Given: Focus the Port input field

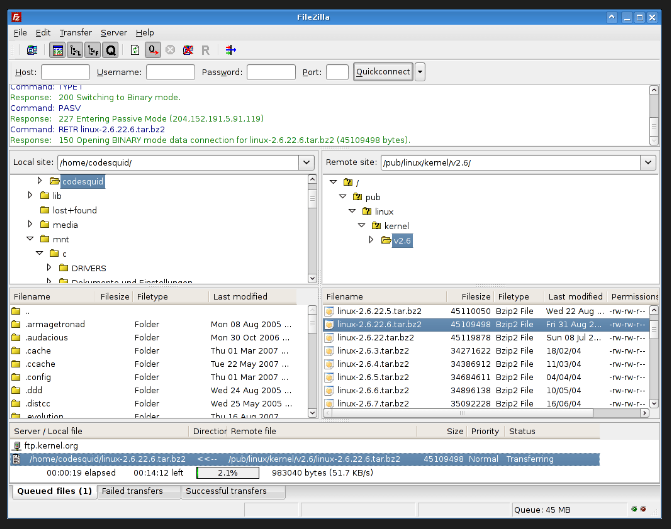Looking at the screenshot, I should pyautogui.click(x=337, y=72).
